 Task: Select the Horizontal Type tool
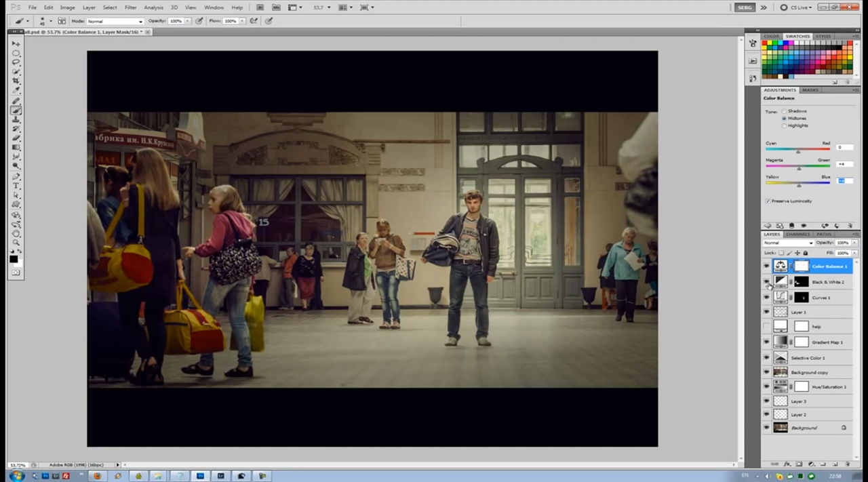click(x=16, y=185)
